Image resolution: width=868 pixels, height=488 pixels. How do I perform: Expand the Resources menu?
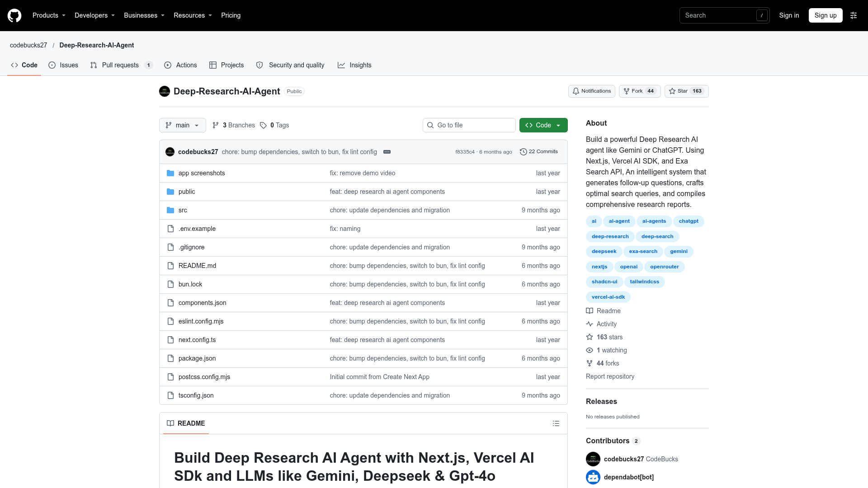click(193, 15)
